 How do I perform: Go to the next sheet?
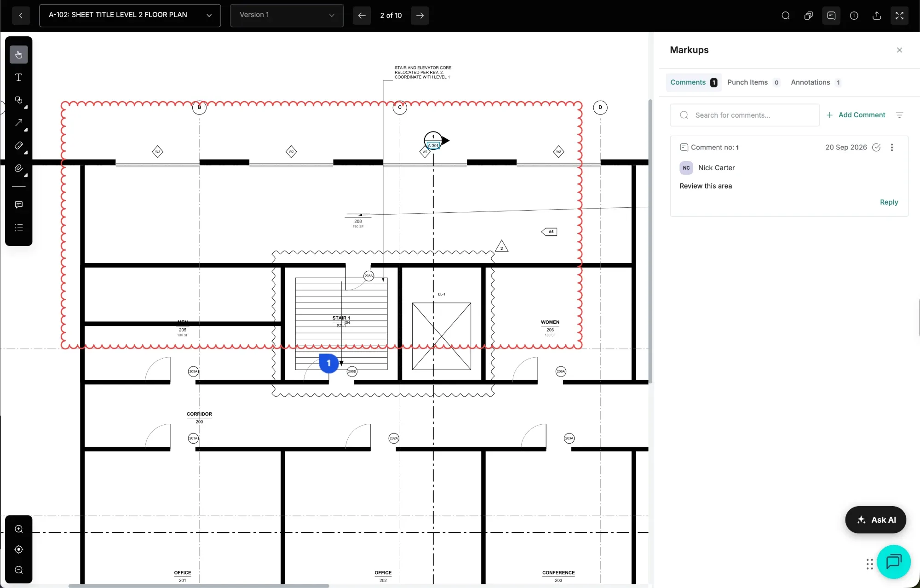coord(420,16)
